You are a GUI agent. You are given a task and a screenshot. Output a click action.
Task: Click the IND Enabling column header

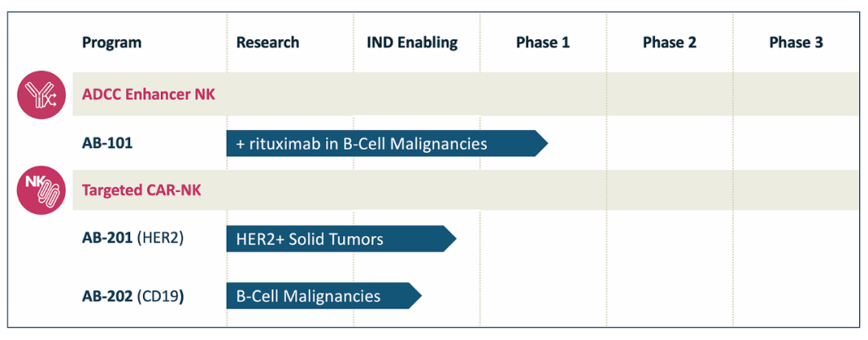(x=412, y=43)
